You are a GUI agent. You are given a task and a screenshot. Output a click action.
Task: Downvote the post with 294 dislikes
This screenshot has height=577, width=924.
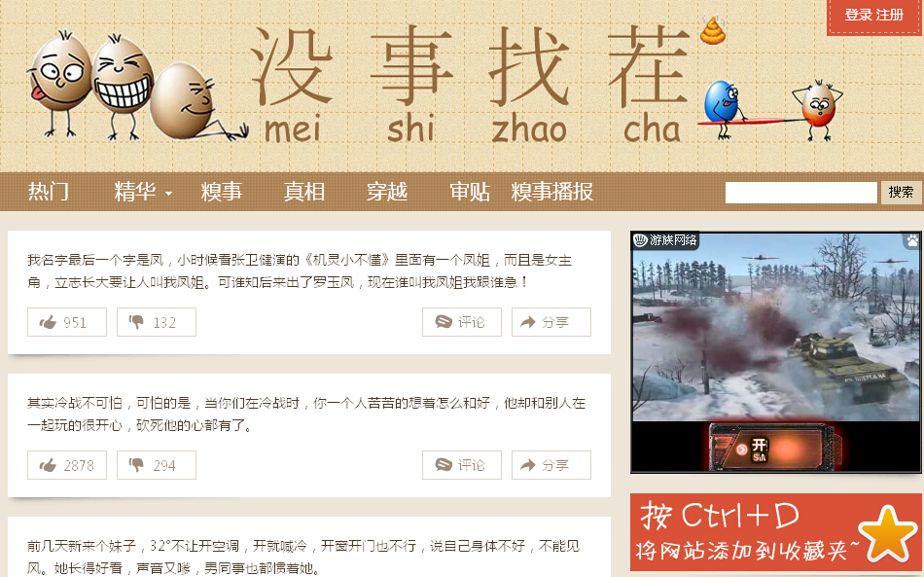[157, 466]
